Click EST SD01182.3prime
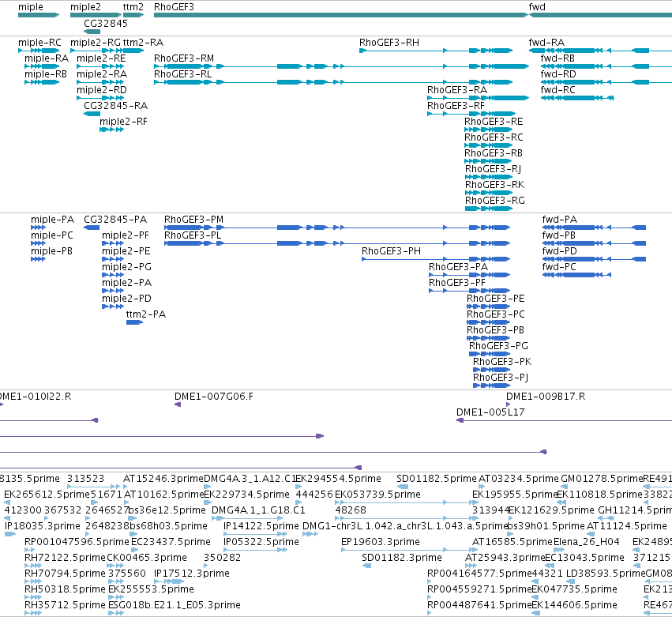This screenshot has height=617, width=672. (x=366, y=566)
